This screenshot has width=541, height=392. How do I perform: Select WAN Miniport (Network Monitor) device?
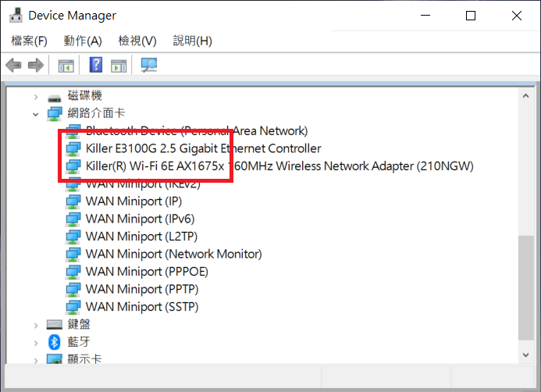pyautogui.click(x=173, y=254)
